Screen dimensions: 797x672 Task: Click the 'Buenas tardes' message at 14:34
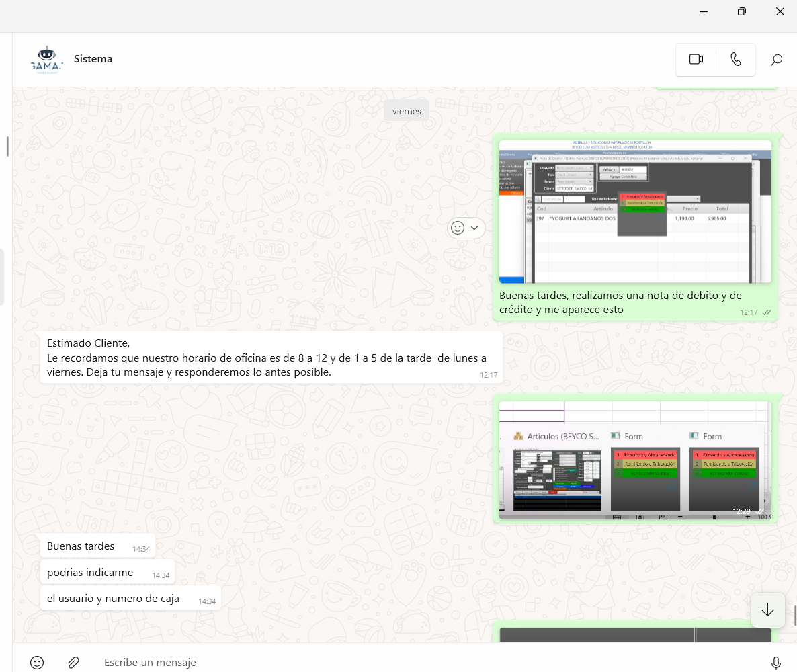(81, 546)
